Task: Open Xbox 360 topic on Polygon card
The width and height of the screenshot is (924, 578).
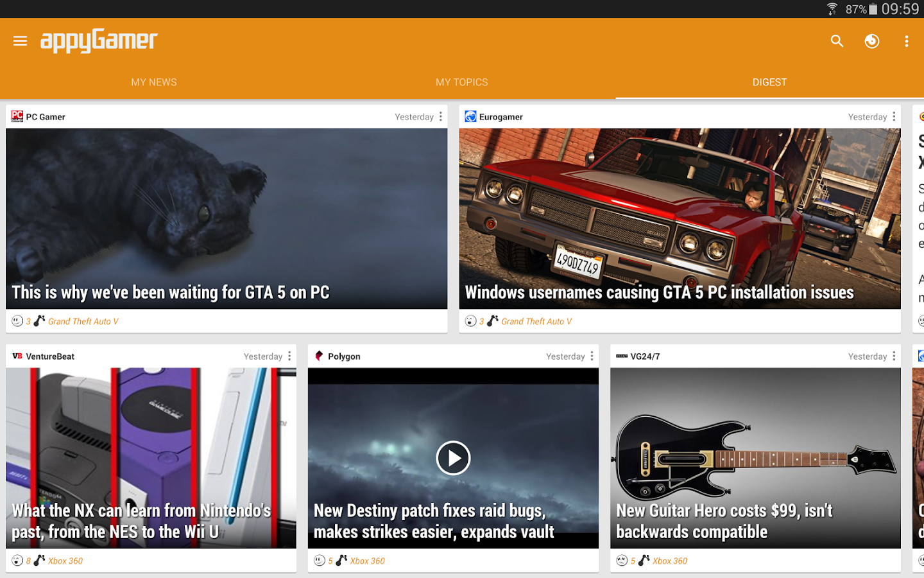Action: [368, 561]
